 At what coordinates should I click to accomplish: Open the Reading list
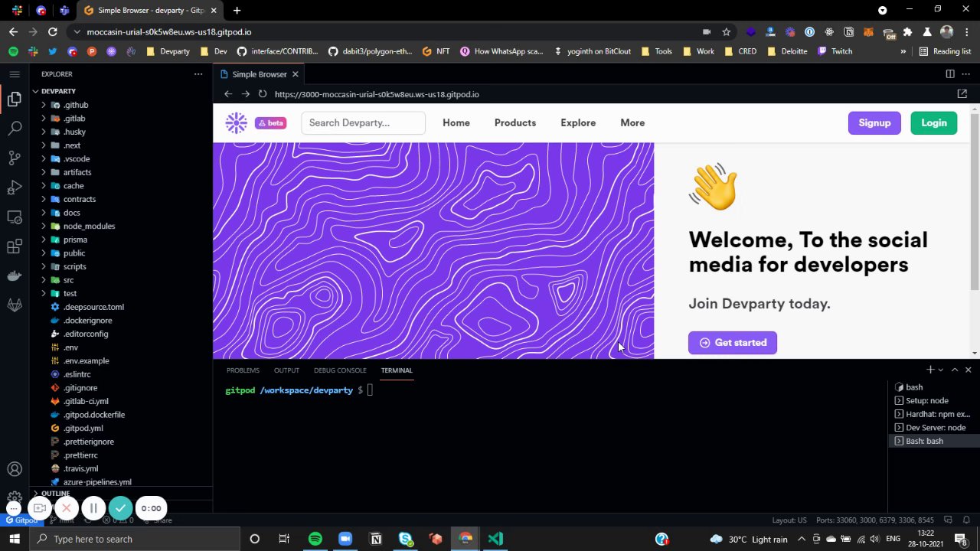click(x=945, y=51)
